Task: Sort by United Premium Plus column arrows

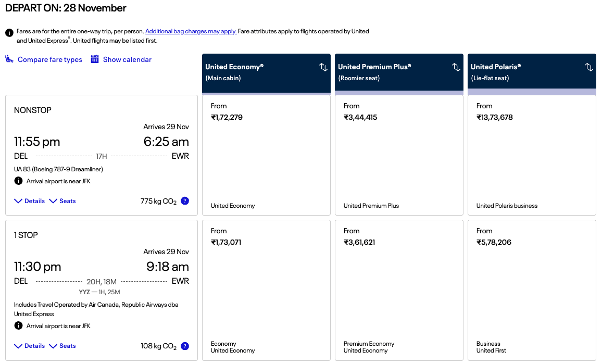Action: 456,67
